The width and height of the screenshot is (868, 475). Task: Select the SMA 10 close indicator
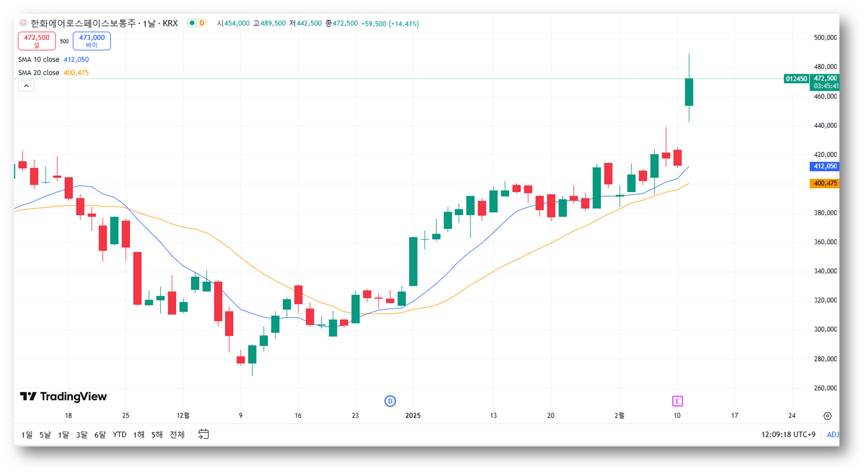[x=39, y=59]
